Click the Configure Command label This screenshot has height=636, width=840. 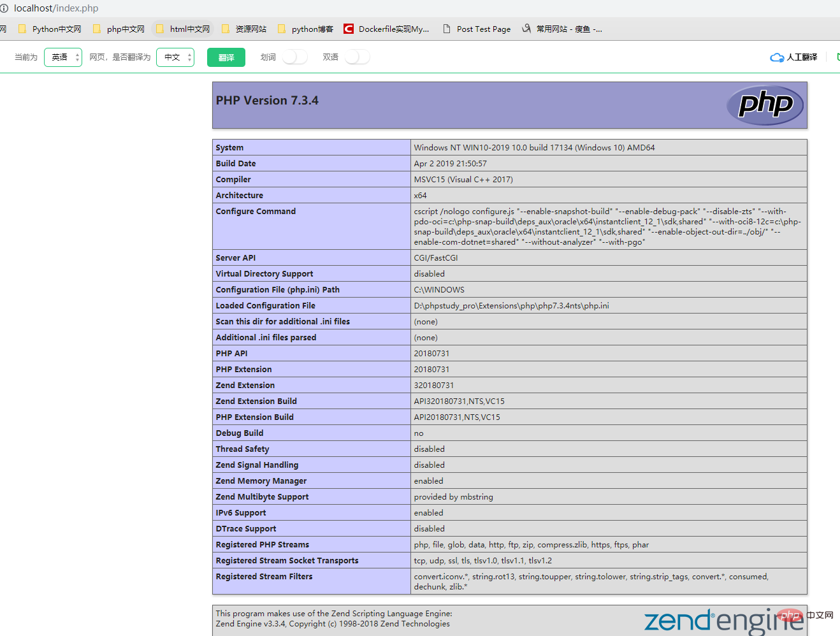pos(256,211)
